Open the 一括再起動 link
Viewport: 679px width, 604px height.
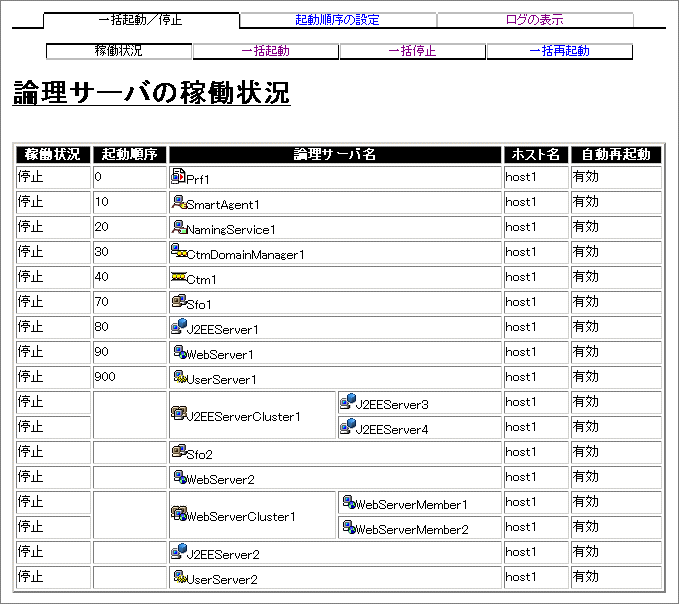click(x=559, y=51)
